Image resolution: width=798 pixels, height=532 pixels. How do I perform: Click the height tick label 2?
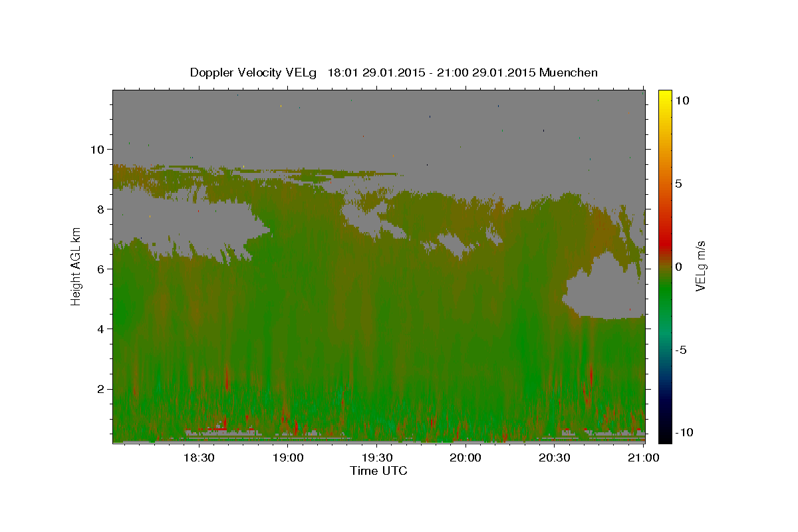tap(101, 389)
